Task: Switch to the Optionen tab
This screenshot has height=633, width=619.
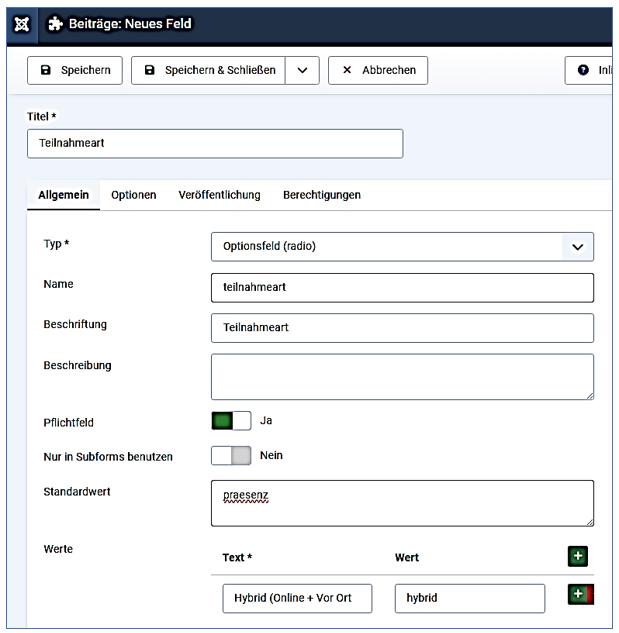Action: [133, 195]
